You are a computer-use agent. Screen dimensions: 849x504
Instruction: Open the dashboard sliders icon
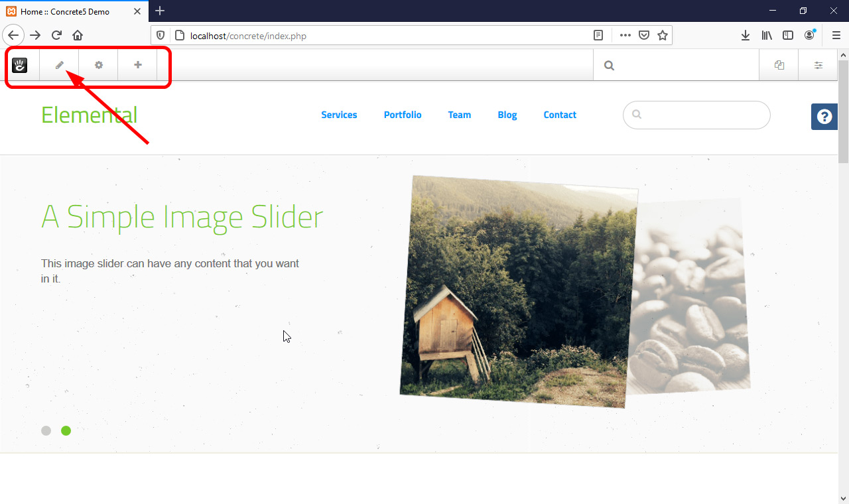pyautogui.click(x=818, y=65)
